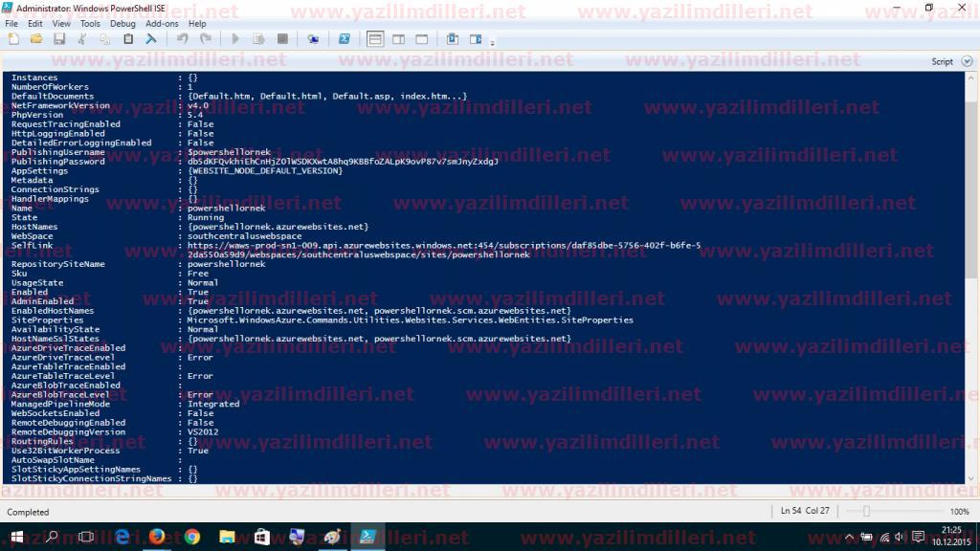980x551 pixels.
Task: Open the Windows Store taskbar icon
Action: point(262,537)
